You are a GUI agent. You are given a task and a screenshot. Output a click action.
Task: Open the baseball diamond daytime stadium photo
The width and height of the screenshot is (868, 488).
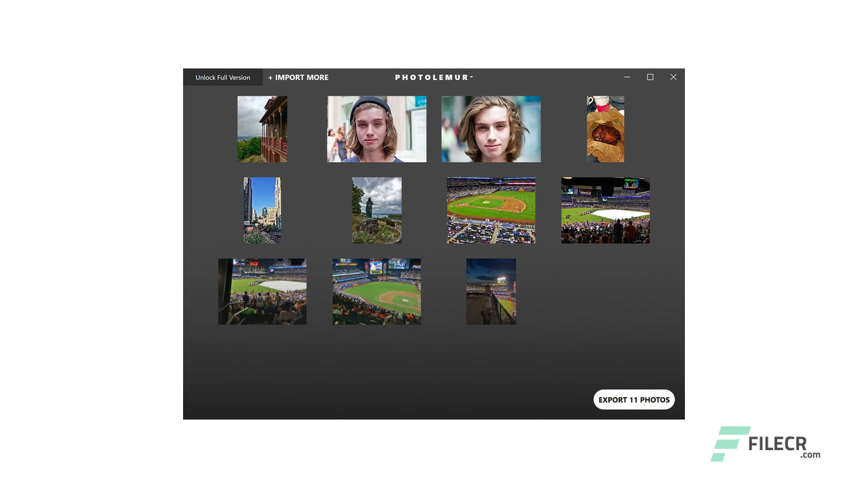(491, 210)
